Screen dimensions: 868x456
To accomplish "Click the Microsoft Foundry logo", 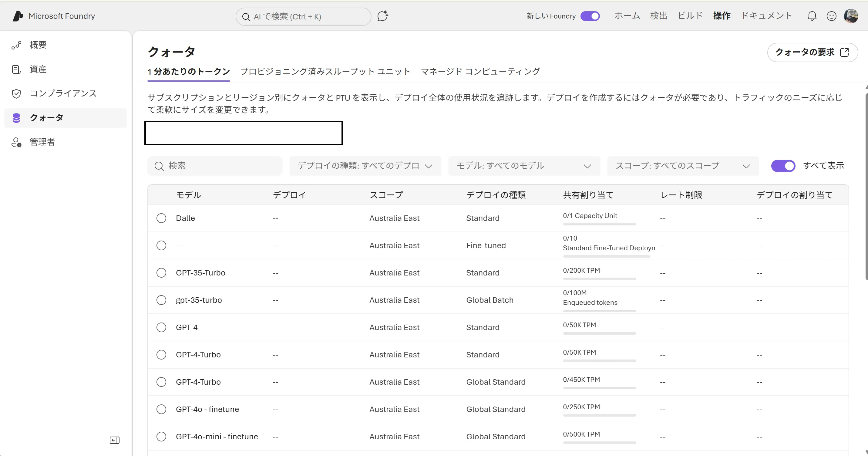I will tap(18, 16).
